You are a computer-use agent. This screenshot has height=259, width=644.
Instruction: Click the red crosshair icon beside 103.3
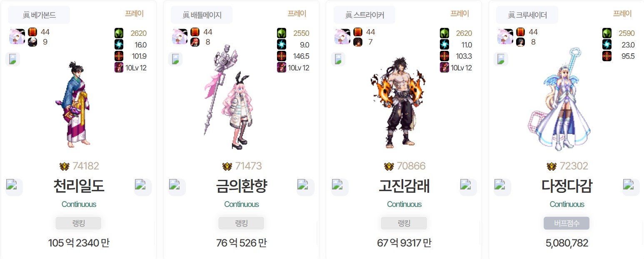point(445,56)
